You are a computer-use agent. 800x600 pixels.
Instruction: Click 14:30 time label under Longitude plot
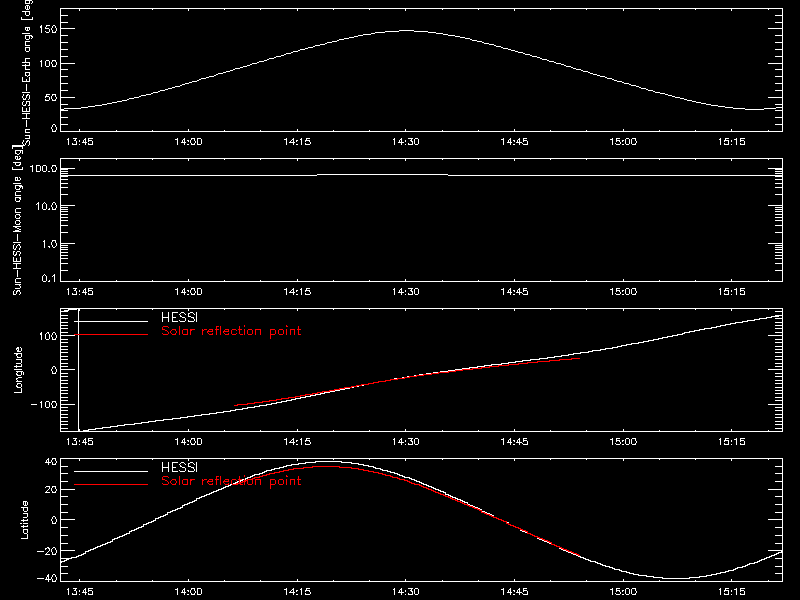pyautogui.click(x=406, y=442)
